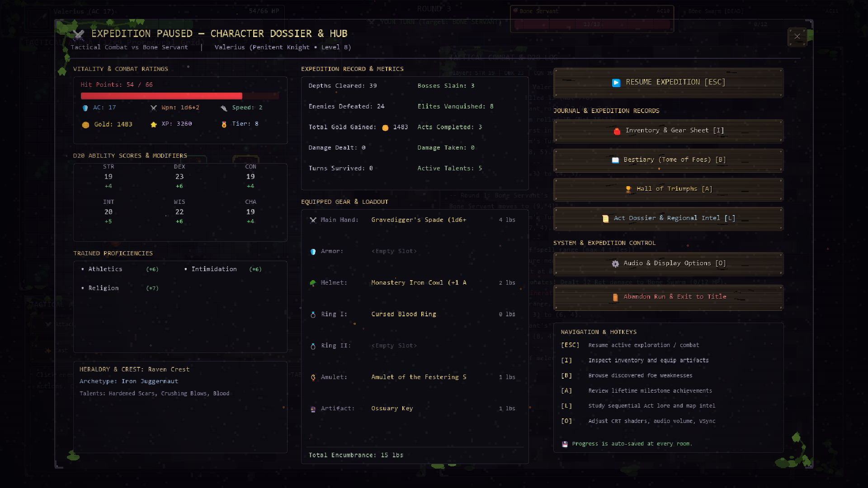Click the trophy icon for Hall of Triumphs
Viewport: 868px width, 488px height.
[628, 189]
